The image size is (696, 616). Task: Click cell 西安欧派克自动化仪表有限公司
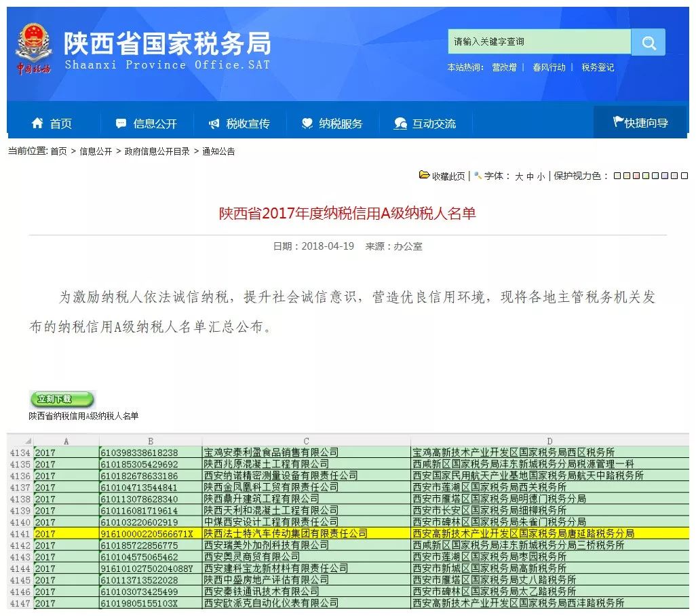point(306,603)
